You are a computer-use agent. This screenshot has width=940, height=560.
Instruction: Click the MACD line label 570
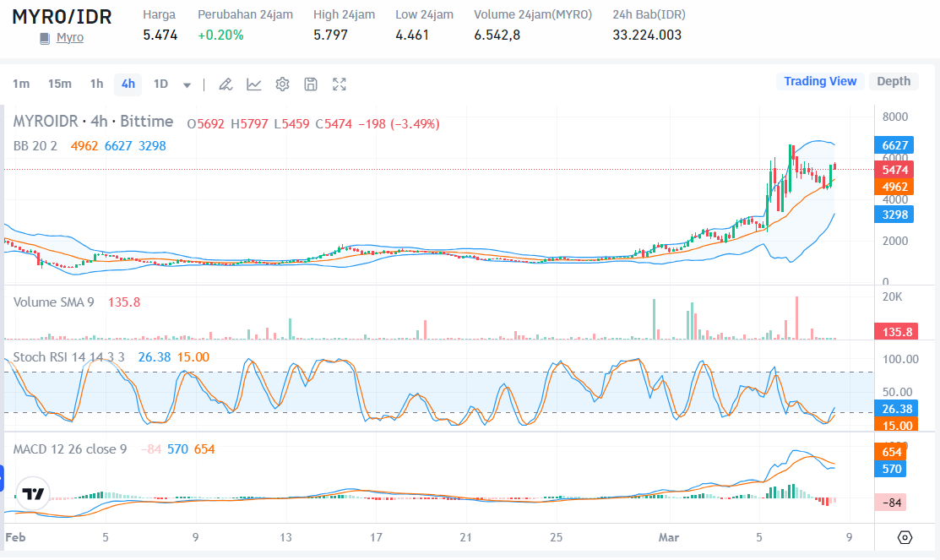892,469
